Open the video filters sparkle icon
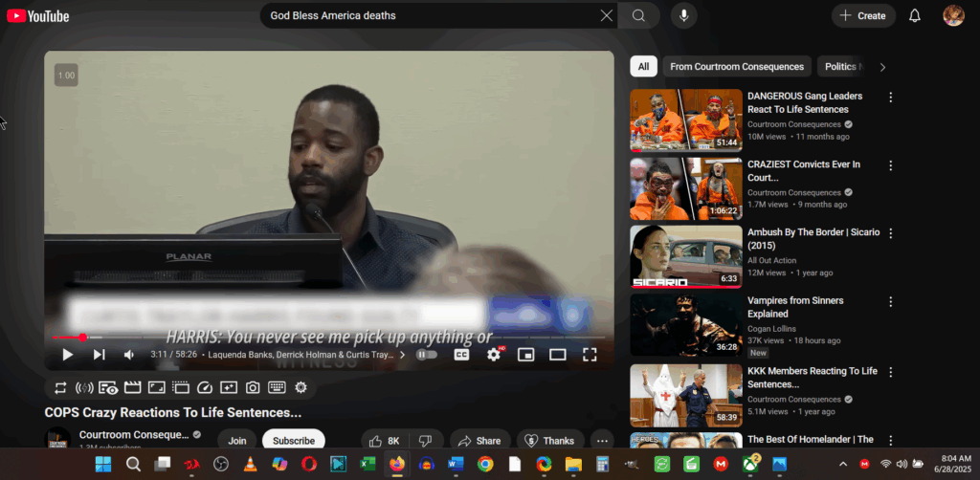The width and height of the screenshot is (980, 480). 229,387
